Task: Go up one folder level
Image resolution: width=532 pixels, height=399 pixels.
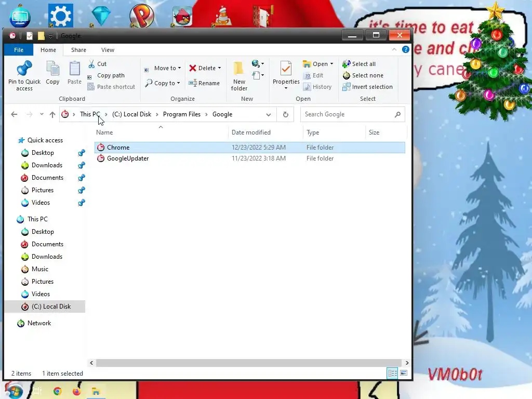Action: (x=52, y=114)
